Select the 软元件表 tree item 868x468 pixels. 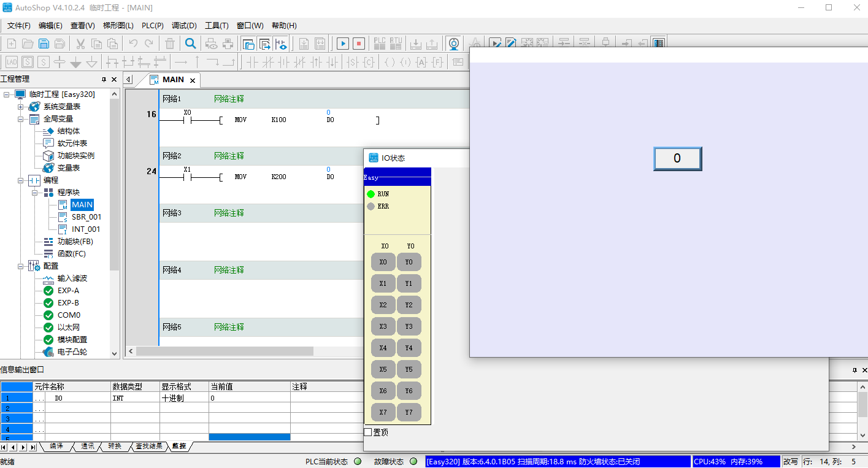coord(72,144)
